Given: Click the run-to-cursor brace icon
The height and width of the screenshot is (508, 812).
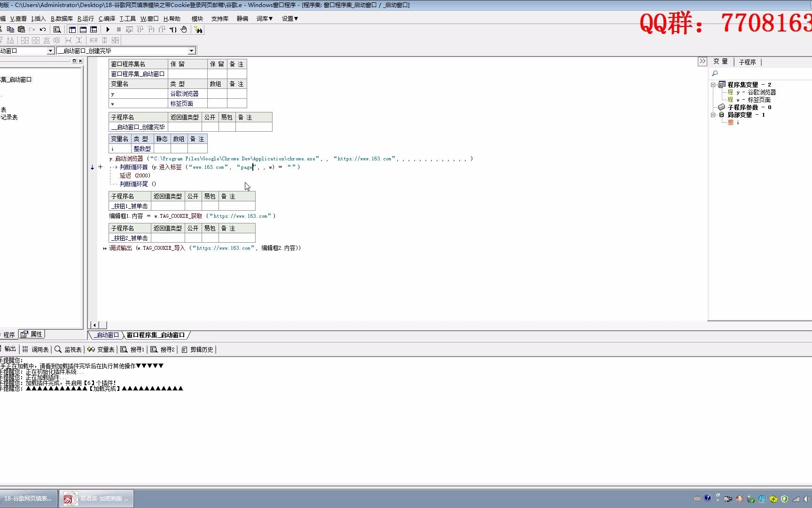Looking at the screenshot, I should click(173, 29).
